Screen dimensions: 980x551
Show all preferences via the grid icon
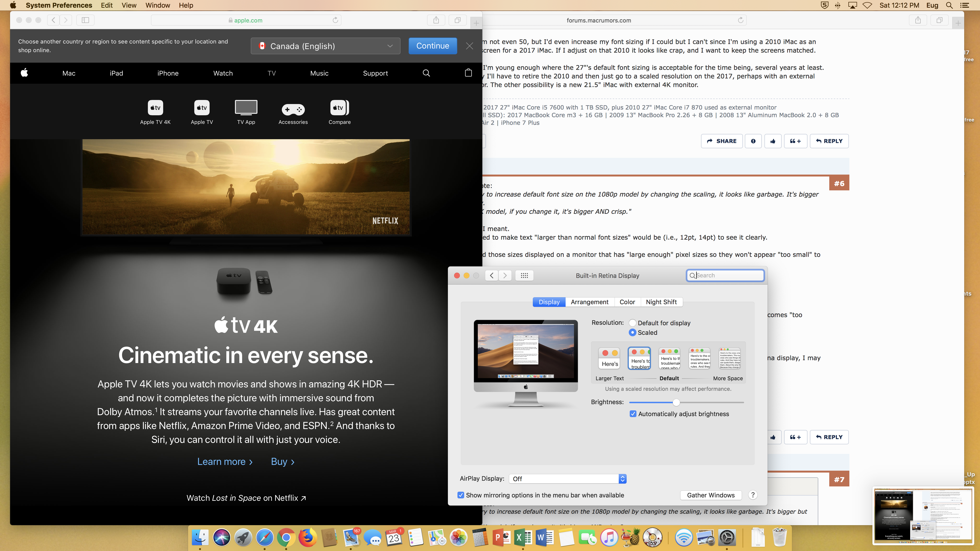524,275
